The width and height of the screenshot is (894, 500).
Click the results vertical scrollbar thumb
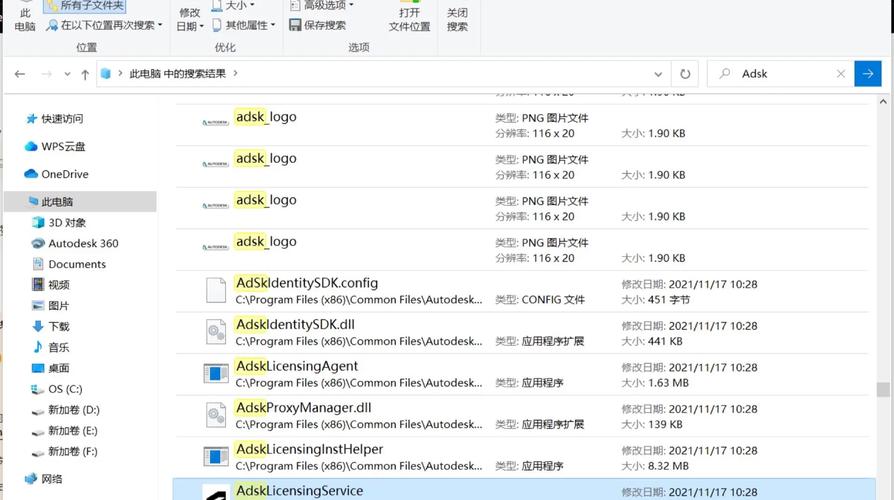click(883, 389)
